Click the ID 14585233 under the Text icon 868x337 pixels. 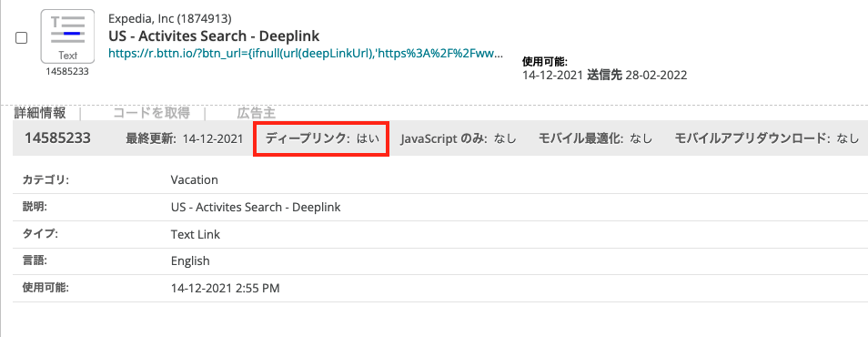point(67,72)
